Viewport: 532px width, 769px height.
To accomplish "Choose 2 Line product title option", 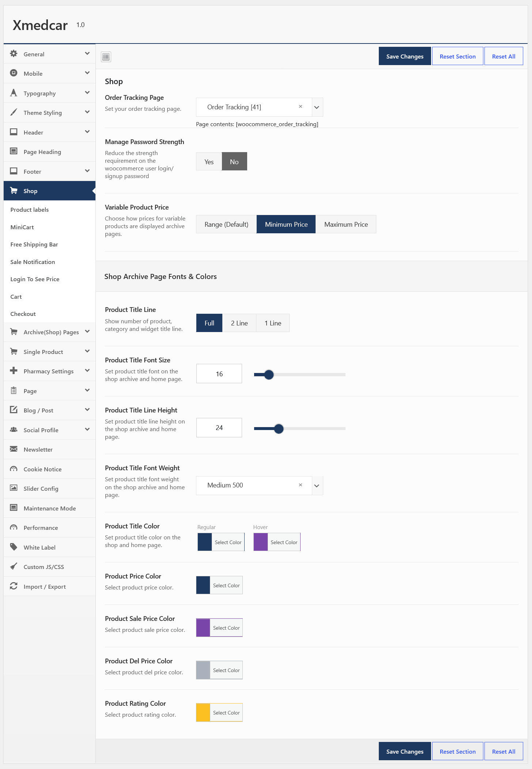I will (x=239, y=323).
